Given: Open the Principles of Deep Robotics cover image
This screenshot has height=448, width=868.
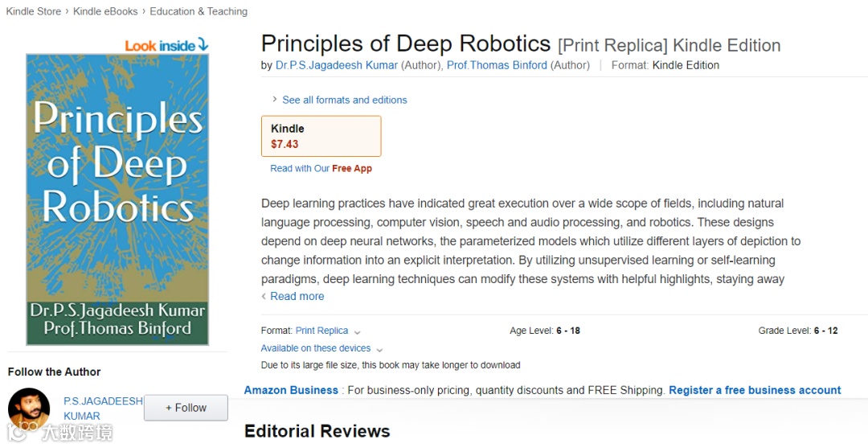Looking at the screenshot, I should pyautogui.click(x=117, y=199).
